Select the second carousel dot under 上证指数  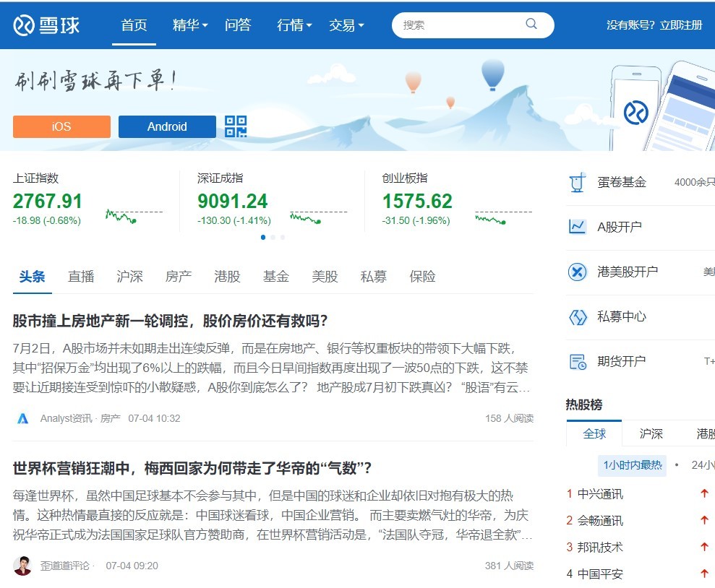coord(273,237)
